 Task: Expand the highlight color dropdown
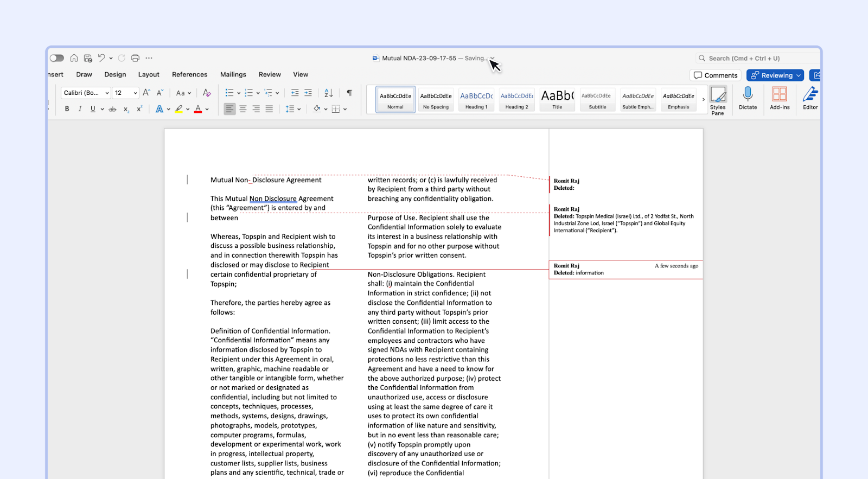(x=188, y=109)
